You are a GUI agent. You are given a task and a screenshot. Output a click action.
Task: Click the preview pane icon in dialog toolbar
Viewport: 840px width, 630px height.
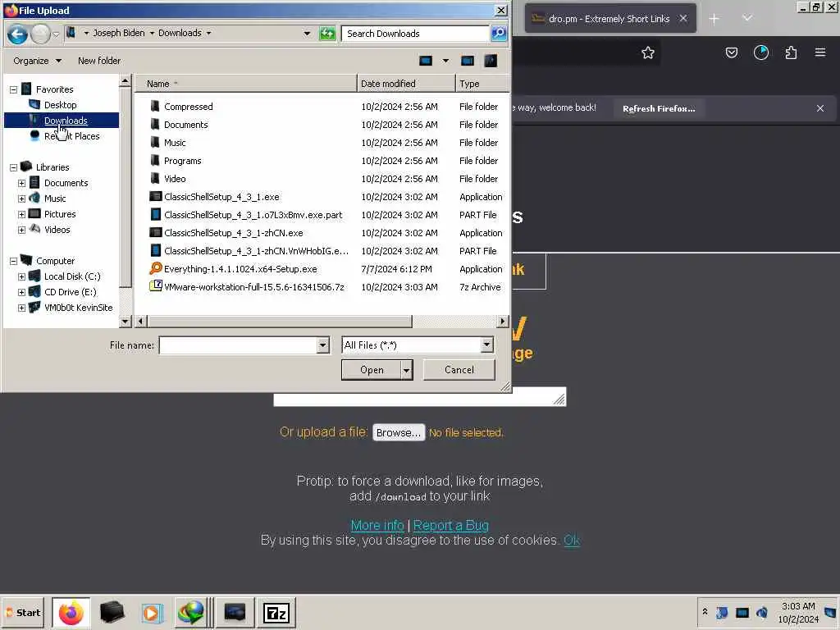point(467,61)
